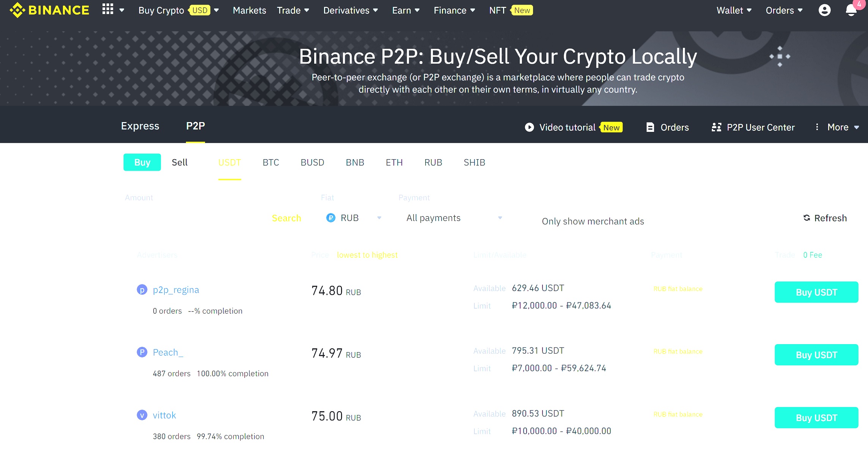Play the Video tutorial icon
This screenshot has height=459, width=868.
[x=529, y=127]
